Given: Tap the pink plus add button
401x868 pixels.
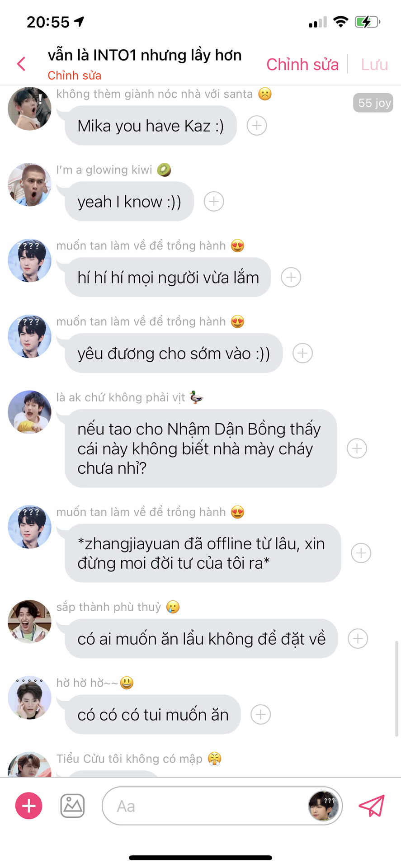Looking at the screenshot, I should click(x=29, y=806).
